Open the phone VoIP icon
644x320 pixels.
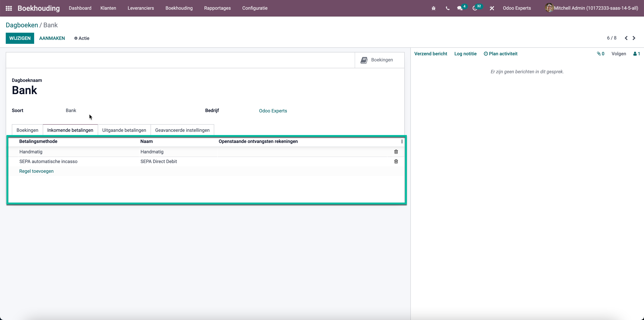(x=447, y=8)
